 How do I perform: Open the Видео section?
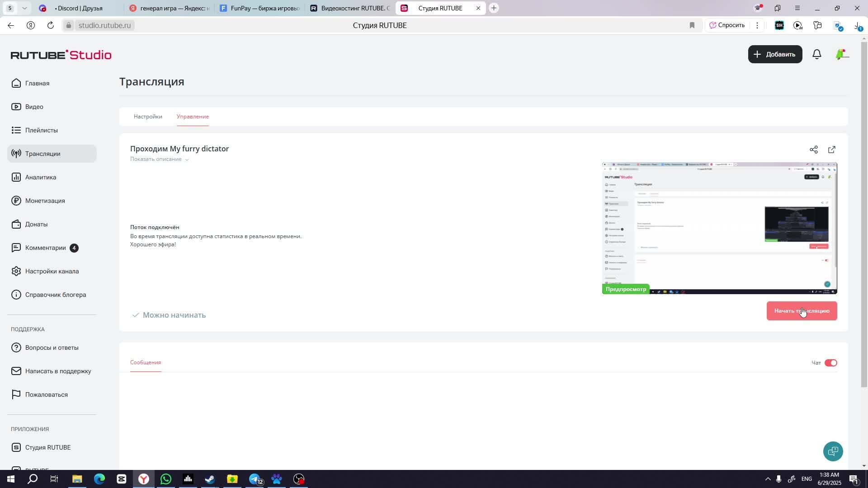(28, 107)
